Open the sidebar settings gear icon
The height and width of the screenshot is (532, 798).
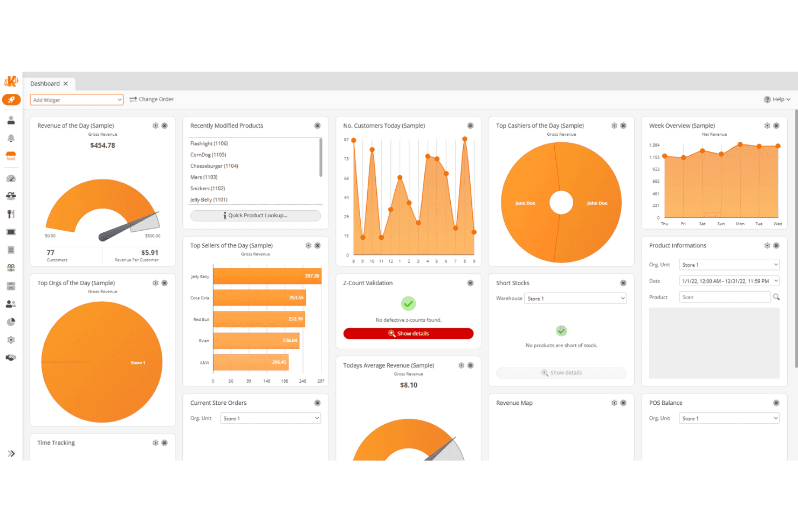[x=11, y=340]
